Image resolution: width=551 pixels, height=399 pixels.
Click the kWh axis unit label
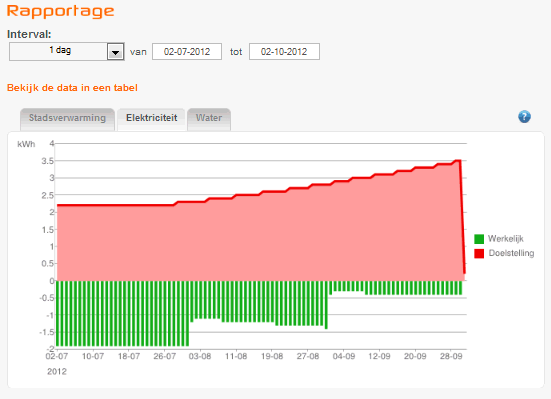[x=26, y=144]
